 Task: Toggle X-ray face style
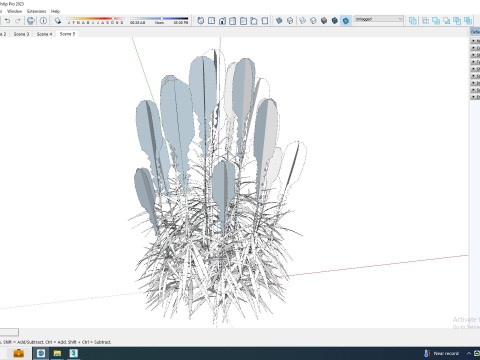279,21
